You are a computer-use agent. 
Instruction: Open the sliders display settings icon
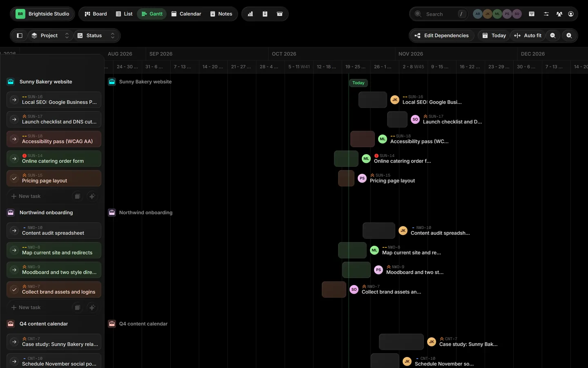[x=546, y=14]
